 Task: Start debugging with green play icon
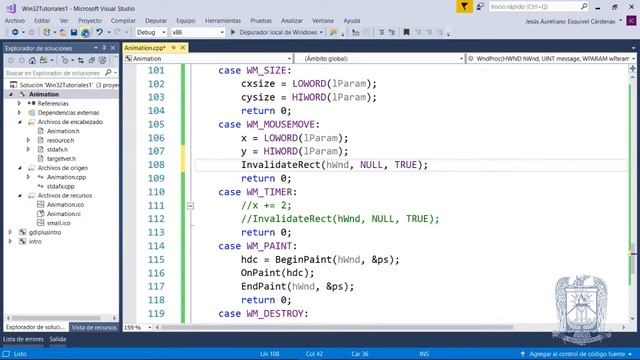coord(233,32)
